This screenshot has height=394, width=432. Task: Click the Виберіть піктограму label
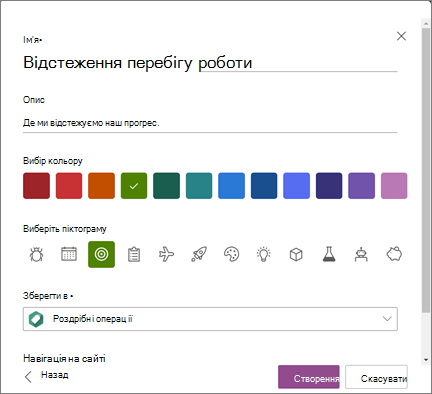coord(65,229)
